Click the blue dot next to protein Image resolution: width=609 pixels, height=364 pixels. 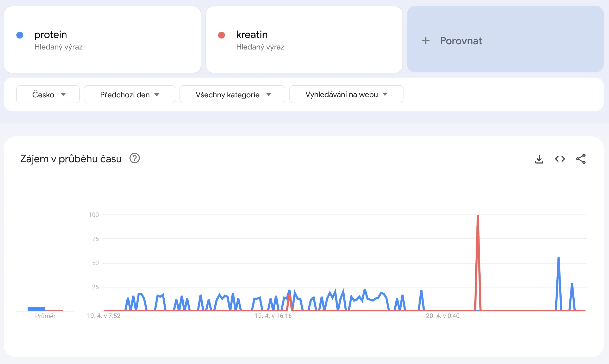click(19, 34)
